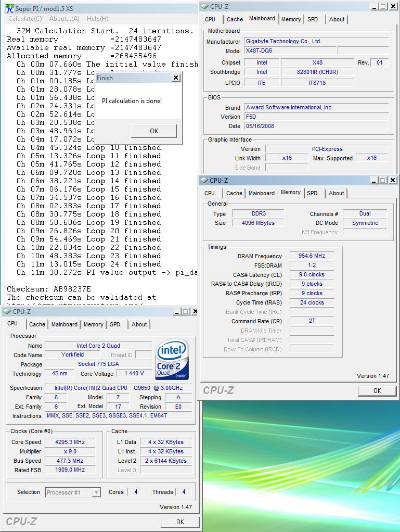Switch to Memory tab in Mainboard window
This screenshot has width=400, height=532.
tap(291, 19)
